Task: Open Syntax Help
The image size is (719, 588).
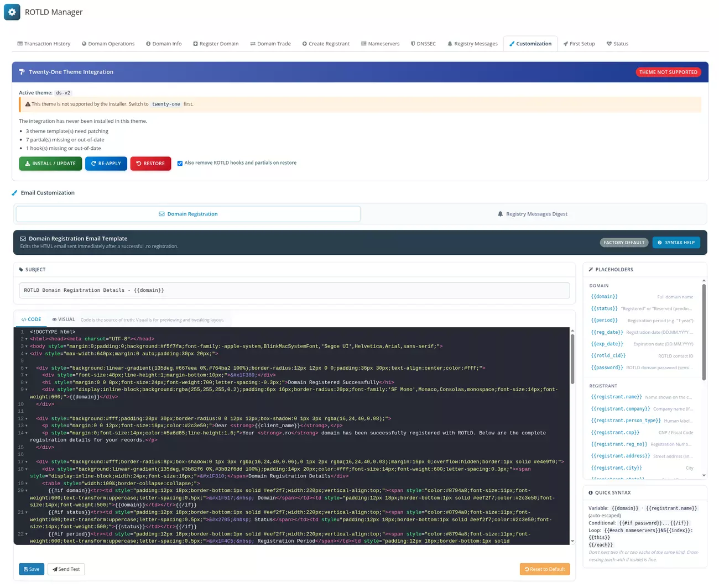Action: pos(676,243)
